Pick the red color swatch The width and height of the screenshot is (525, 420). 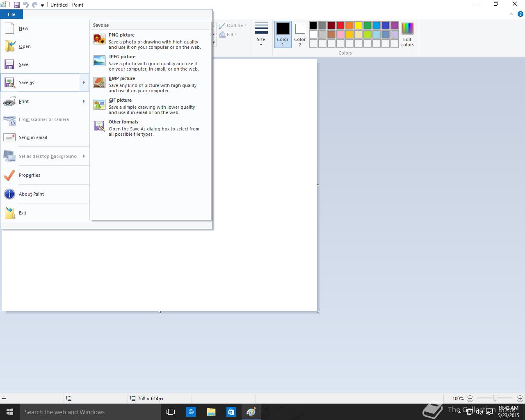340,25
